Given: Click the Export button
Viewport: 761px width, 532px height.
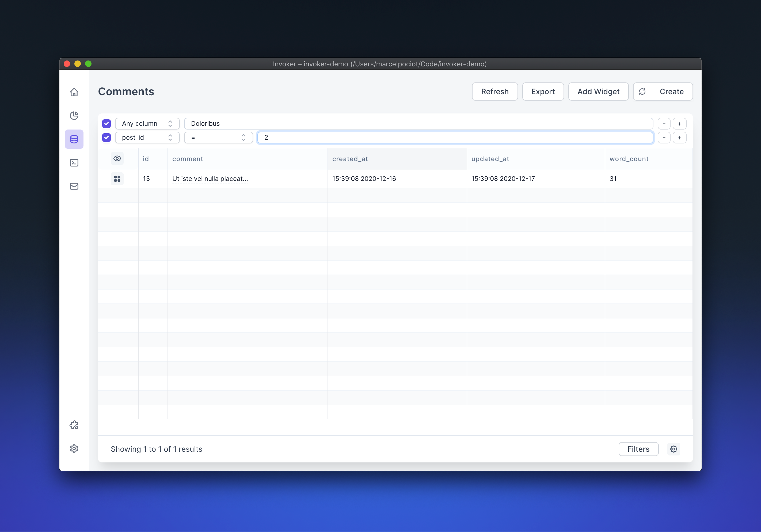Looking at the screenshot, I should coord(543,92).
